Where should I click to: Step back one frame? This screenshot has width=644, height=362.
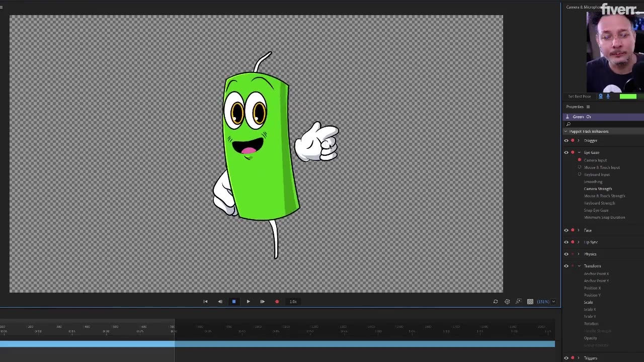coord(220,302)
